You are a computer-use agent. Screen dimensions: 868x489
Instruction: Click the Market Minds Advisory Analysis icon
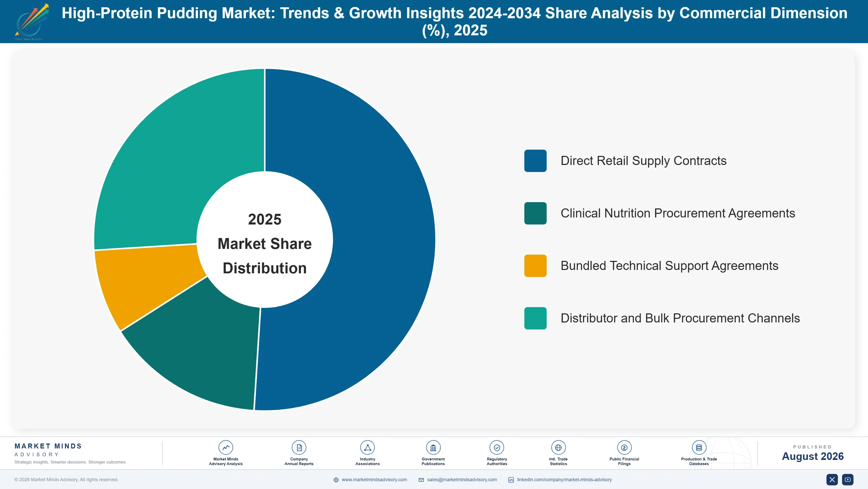click(x=226, y=447)
